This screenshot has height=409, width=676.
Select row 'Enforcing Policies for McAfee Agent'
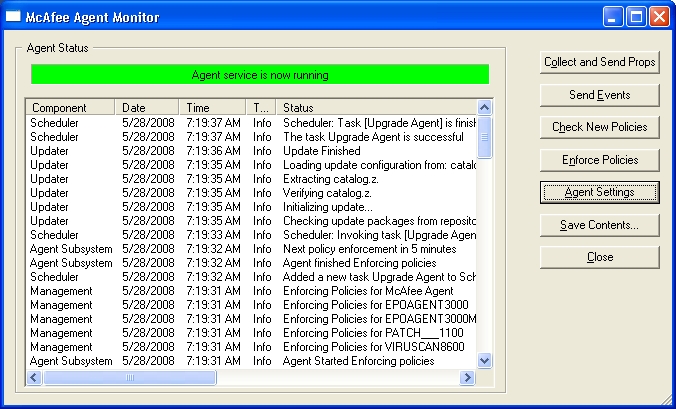click(x=251, y=291)
